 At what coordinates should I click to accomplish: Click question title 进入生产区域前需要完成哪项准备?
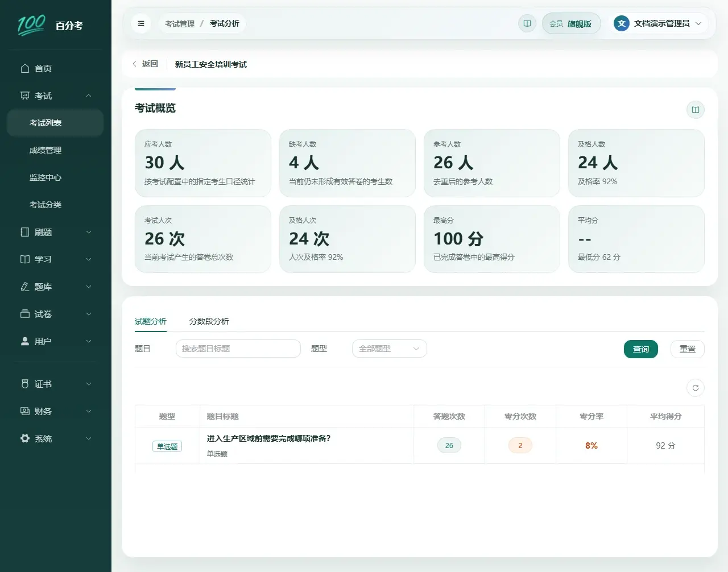coord(268,438)
